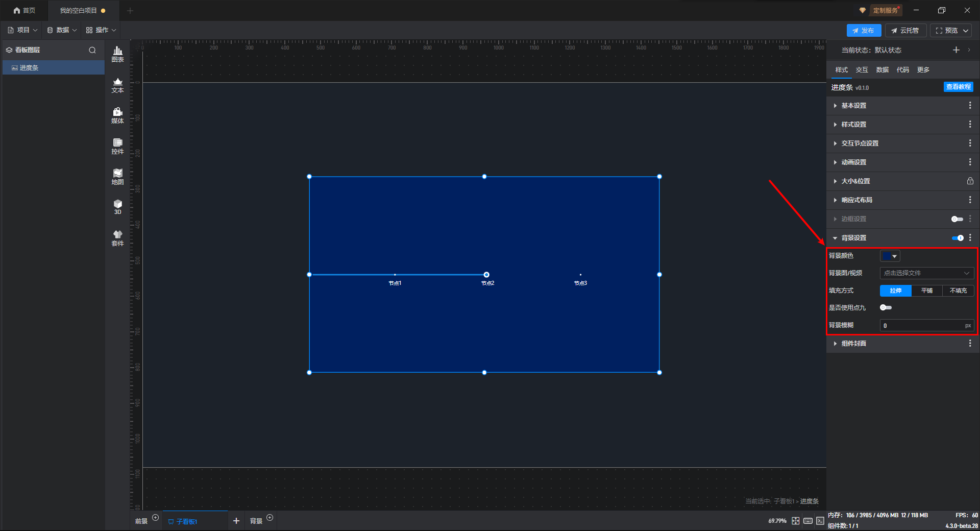Go to the 首页 home tab
Viewport: 980px width, 531px height.
(24, 10)
